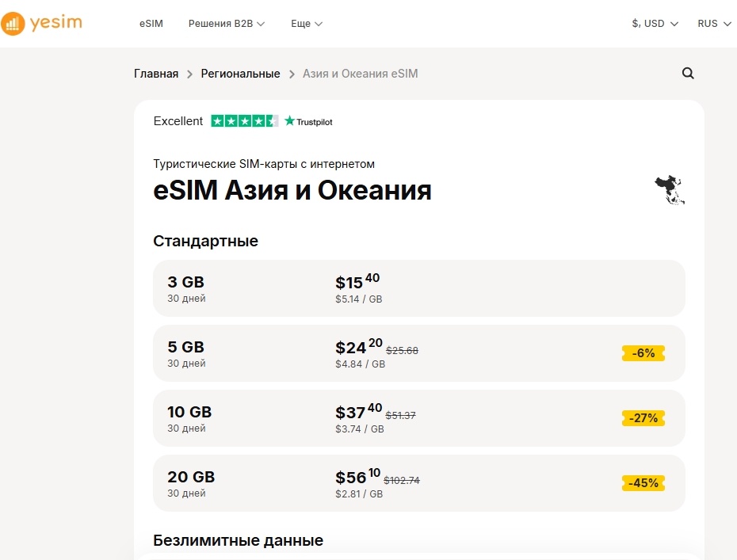The width and height of the screenshot is (737, 560).
Task: Click the yellow -45% discount badge
Action: pos(643,483)
